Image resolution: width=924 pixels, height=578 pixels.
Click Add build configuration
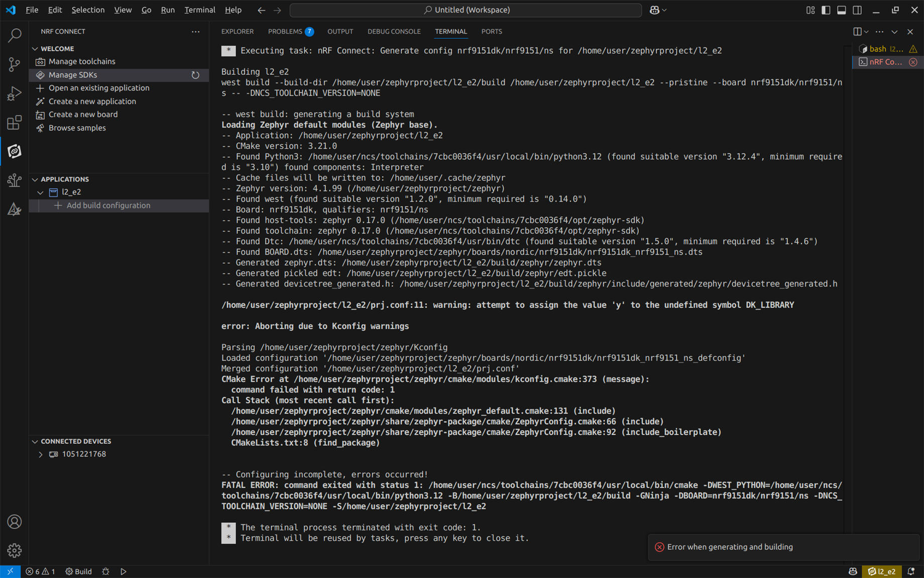click(108, 206)
